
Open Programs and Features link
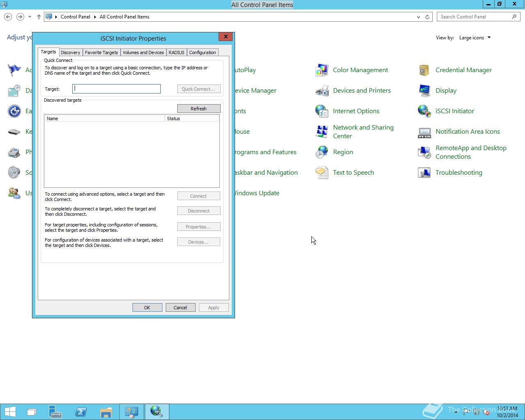265,152
